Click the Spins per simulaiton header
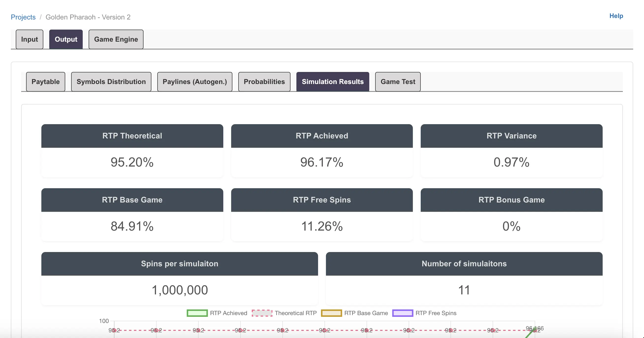The image size is (644, 338). (179, 264)
